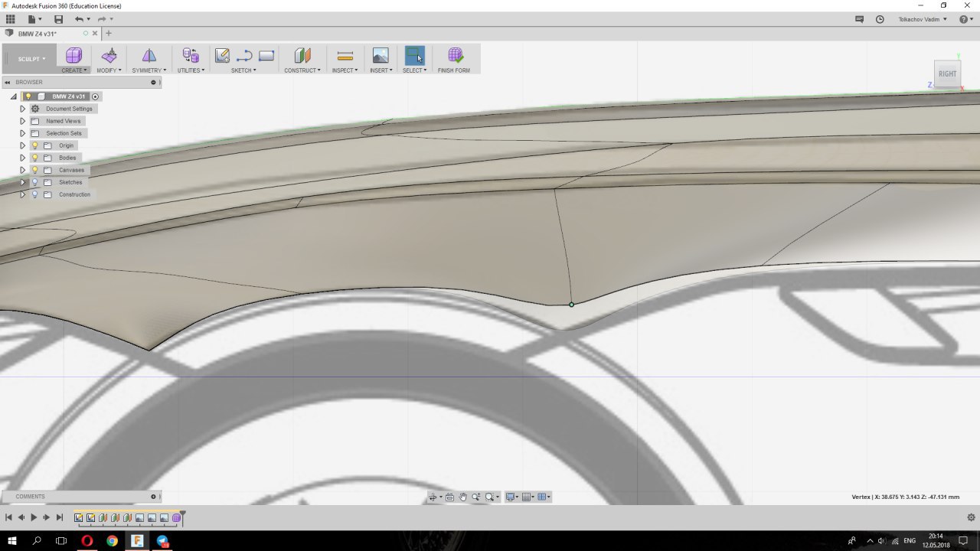Screen dimensions: 980x551
Task: Toggle Origin folder visibility bulb
Action: (34, 145)
